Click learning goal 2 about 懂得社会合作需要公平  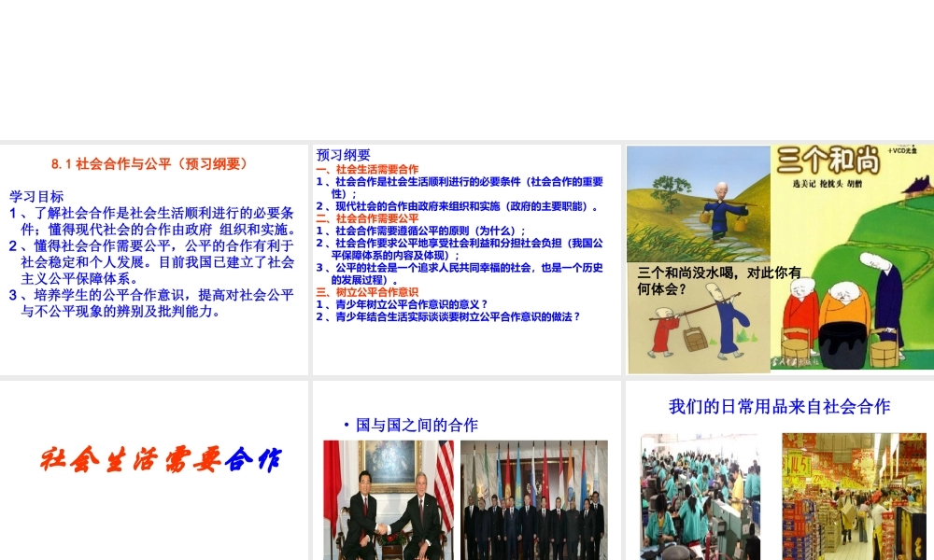click(152, 262)
